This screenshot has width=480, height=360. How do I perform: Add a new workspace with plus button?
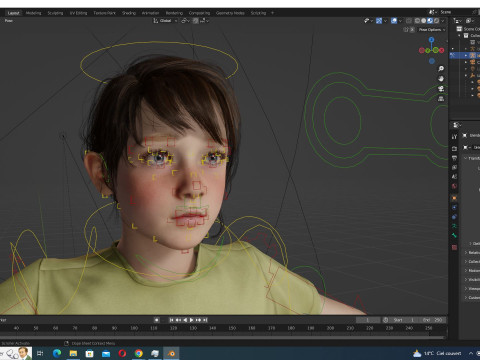pyautogui.click(x=272, y=13)
